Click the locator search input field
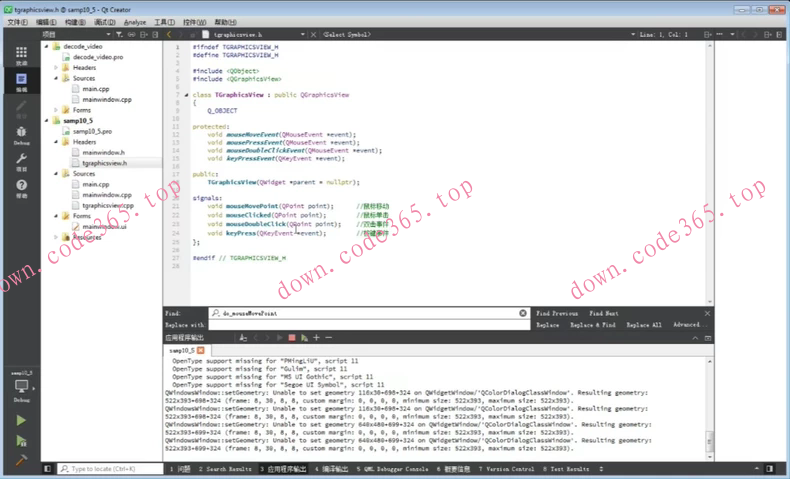 point(110,468)
